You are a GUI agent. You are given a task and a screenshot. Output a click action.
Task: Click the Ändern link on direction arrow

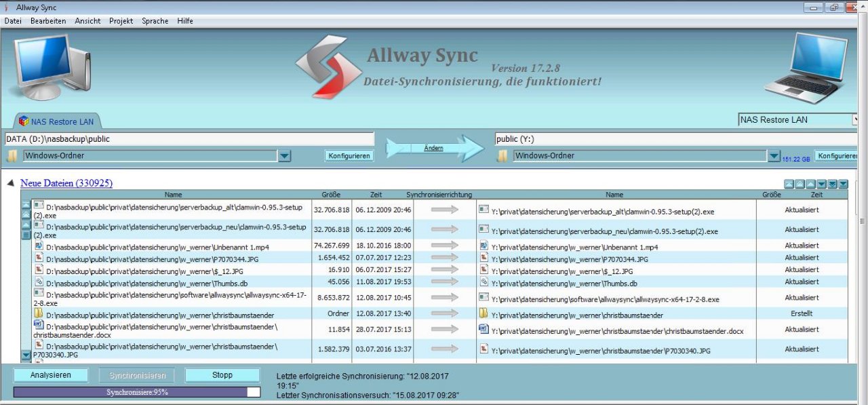pos(433,148)
